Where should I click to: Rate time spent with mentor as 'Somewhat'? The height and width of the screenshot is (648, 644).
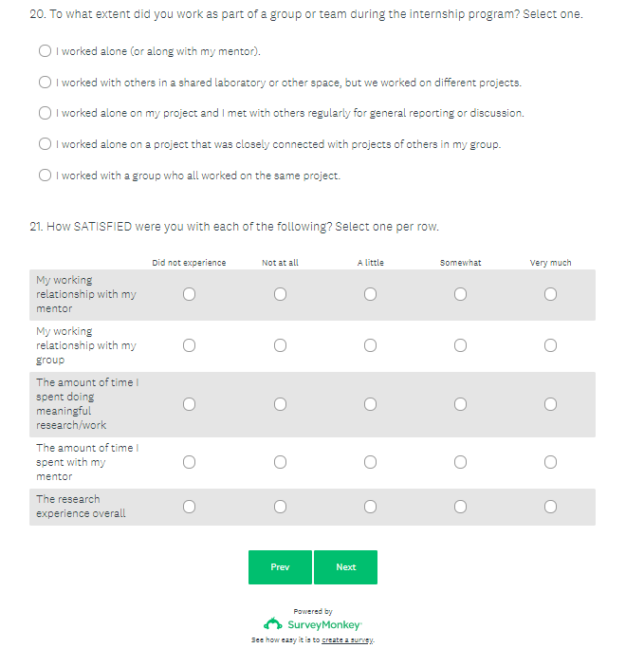(x=460, y=462)
